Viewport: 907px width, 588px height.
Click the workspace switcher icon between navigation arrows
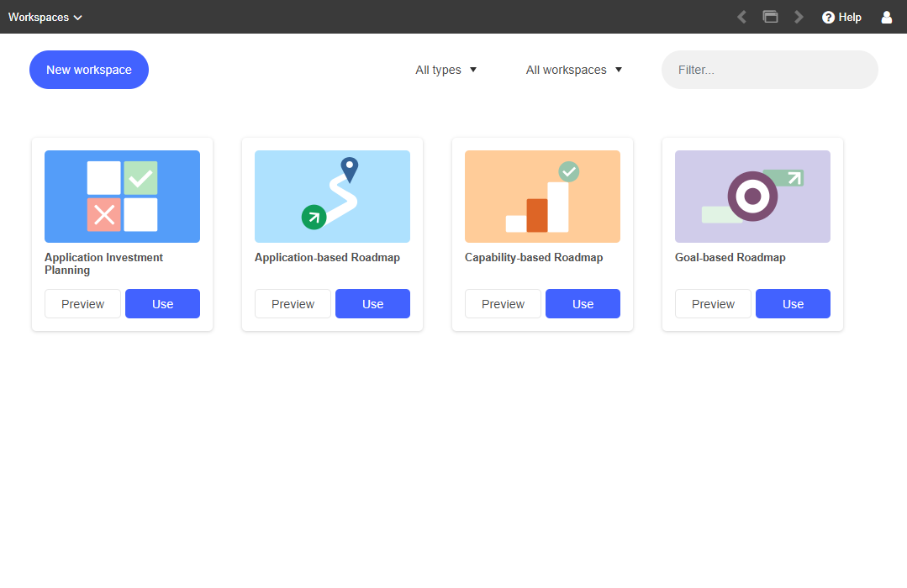[770, 16]
